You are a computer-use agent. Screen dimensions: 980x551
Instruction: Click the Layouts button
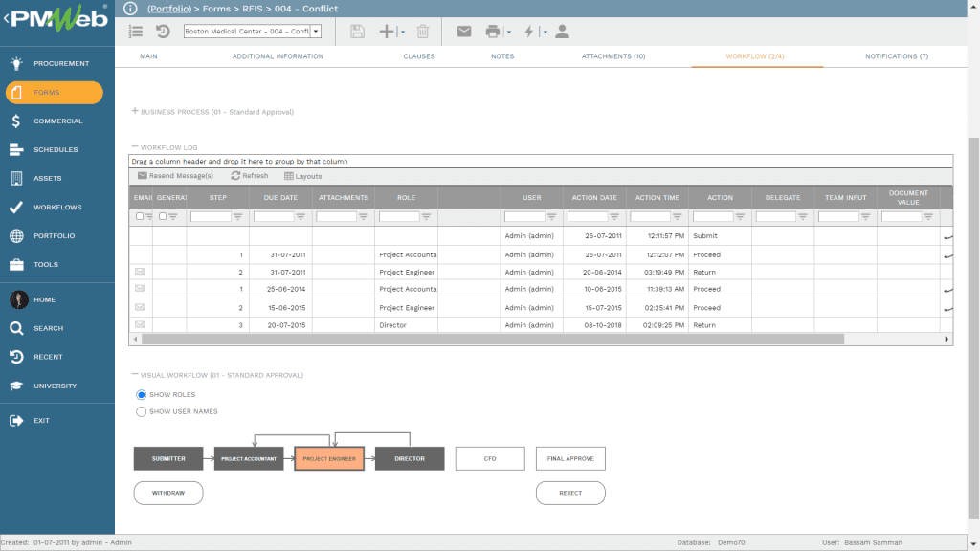303,176
